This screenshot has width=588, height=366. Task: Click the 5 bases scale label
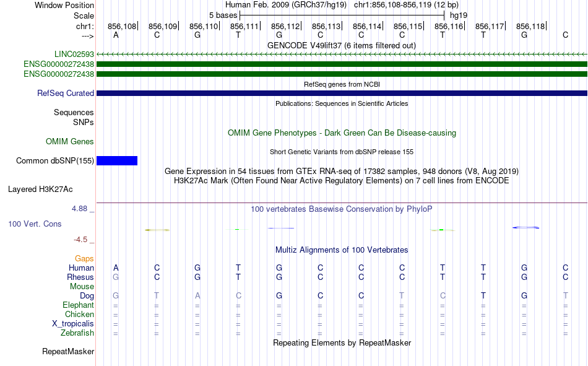[223, 15]
